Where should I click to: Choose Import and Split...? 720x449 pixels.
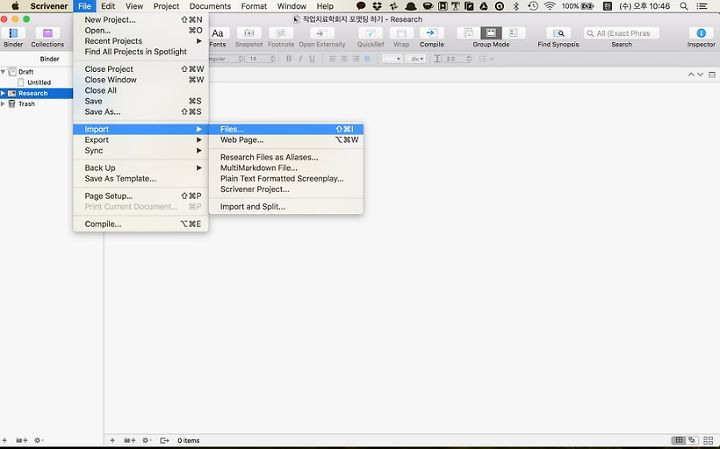286,207
